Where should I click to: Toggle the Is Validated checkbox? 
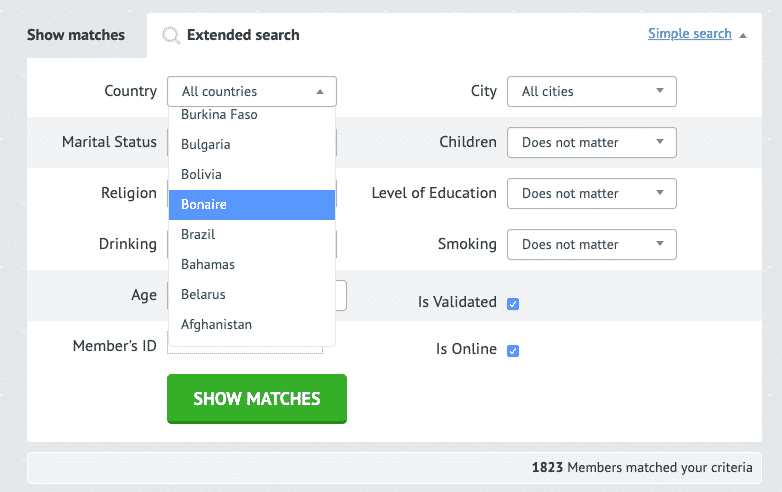coord(513,304)
